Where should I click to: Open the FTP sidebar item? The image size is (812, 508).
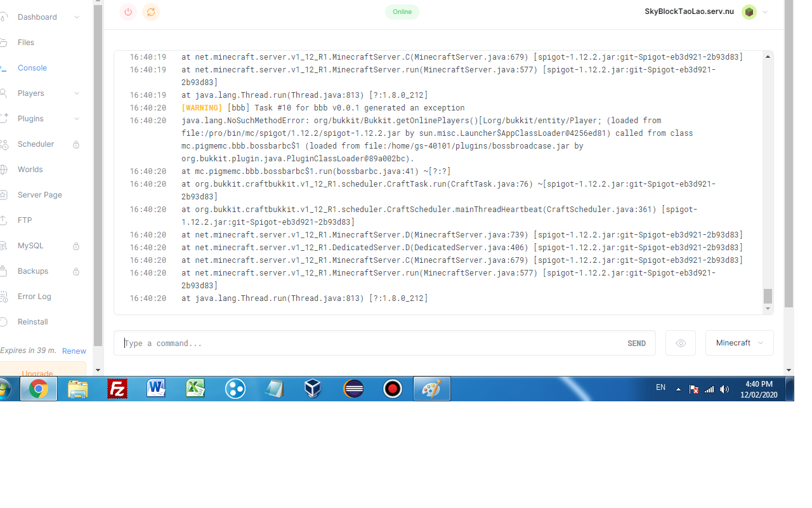tap(25, 220)
